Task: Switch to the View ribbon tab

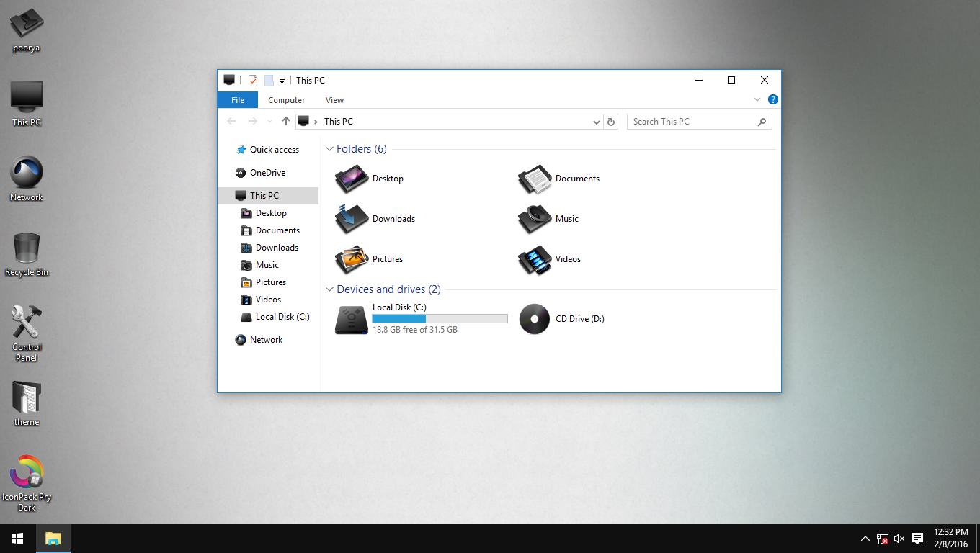Action: point(334,99)
